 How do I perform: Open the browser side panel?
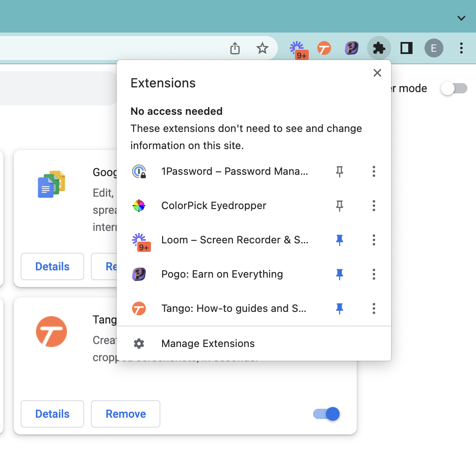point(406,48)
